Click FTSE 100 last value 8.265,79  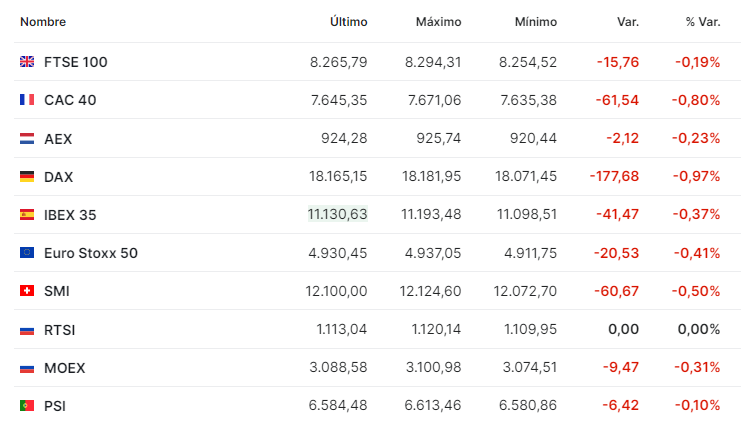338,62
